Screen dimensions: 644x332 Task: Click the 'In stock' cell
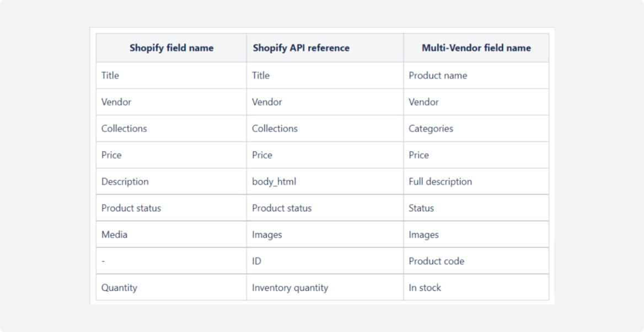click(x=425, y=287)
